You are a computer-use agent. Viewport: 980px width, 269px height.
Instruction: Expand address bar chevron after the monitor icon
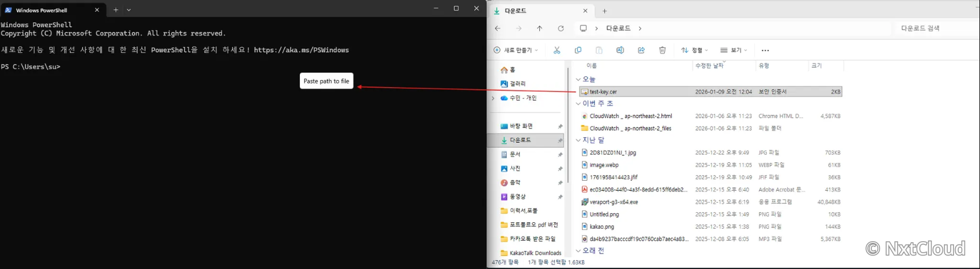click(596, 28)
